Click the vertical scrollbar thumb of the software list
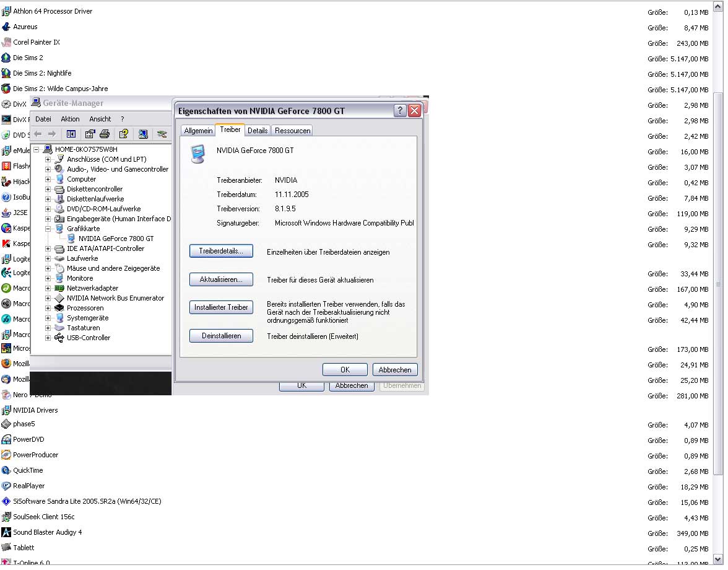This screenshot has width=728, height=570. pos(718,283)
